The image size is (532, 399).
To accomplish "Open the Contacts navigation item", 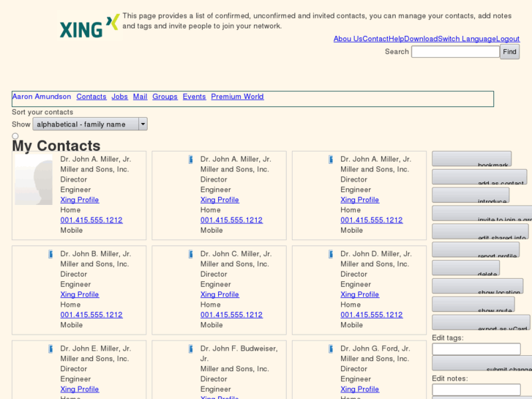I will click(x=91, y=97).
